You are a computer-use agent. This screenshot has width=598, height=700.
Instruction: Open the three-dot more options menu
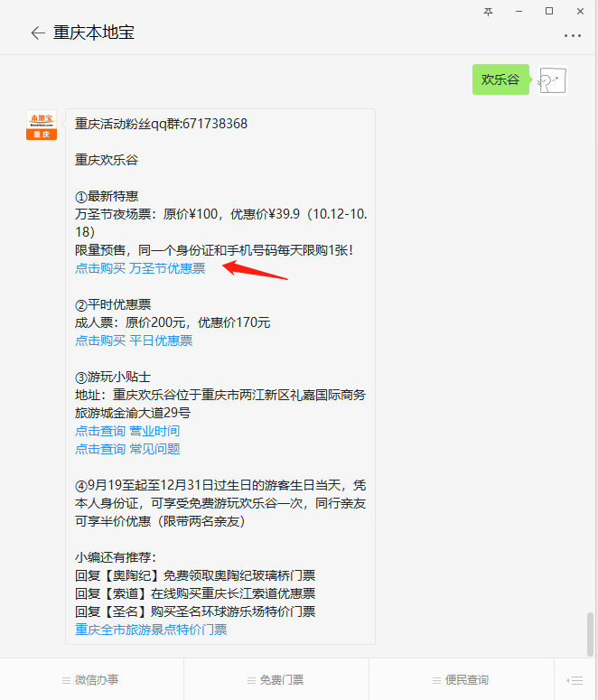(x=572, y=35)
